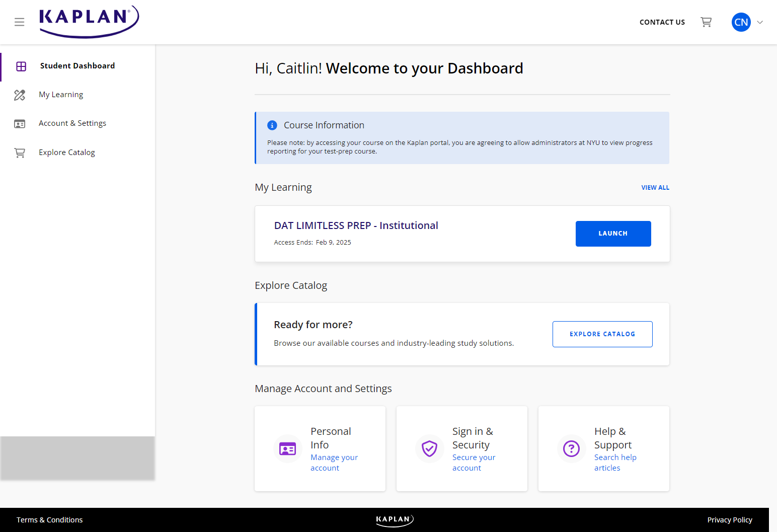Launch the DAT Limitless Prep course

point(613,234)
